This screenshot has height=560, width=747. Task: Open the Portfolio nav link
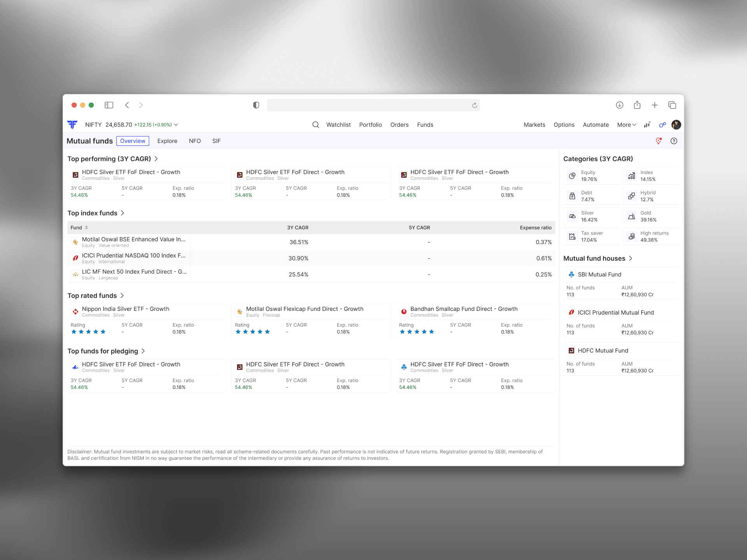[370, 125]
